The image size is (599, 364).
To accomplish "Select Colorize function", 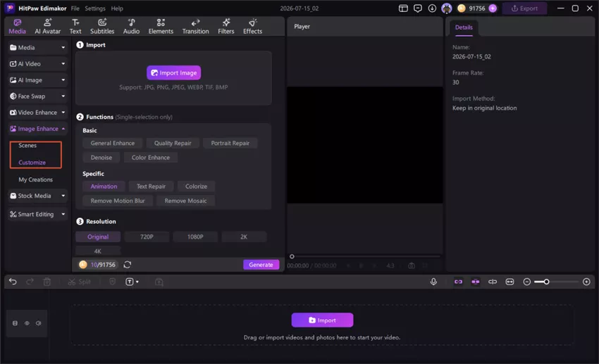I will click(x=196, y=186).
